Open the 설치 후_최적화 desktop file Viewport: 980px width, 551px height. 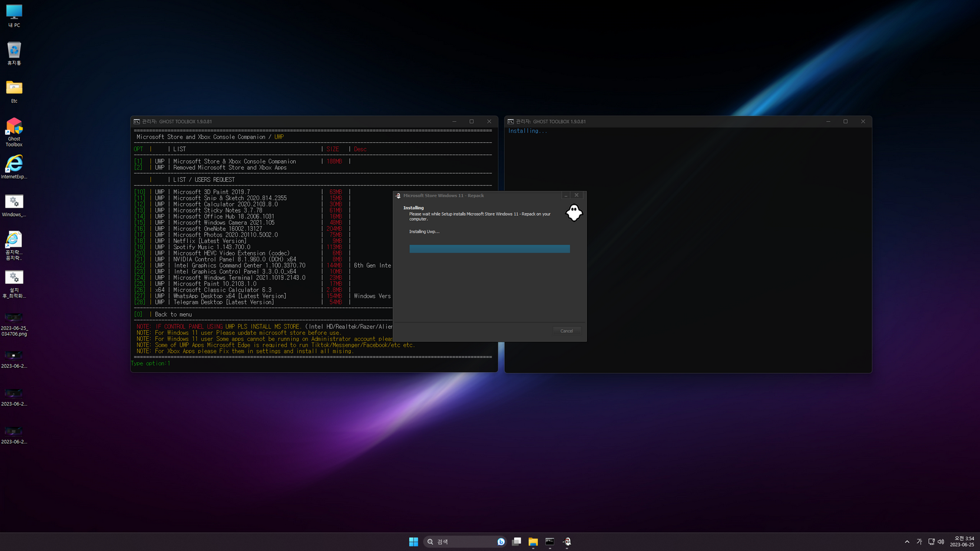tap(14, 284)
